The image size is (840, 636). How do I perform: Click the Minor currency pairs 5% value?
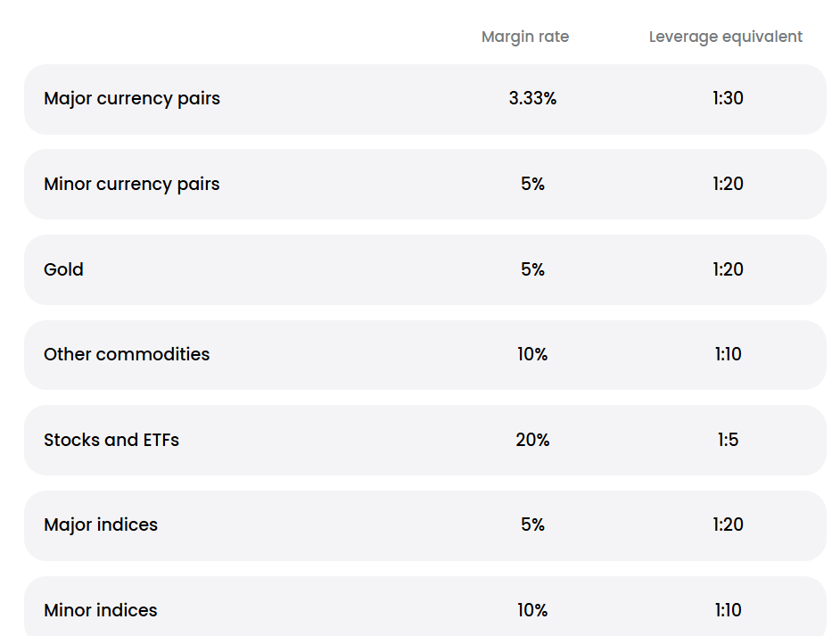coord(532,184)
